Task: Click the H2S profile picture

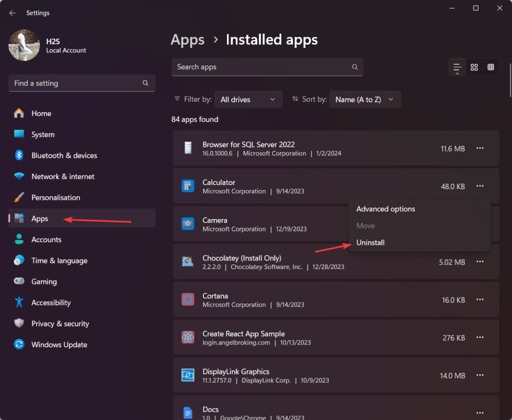Action: pyautogui.click(x=24, y=45)
